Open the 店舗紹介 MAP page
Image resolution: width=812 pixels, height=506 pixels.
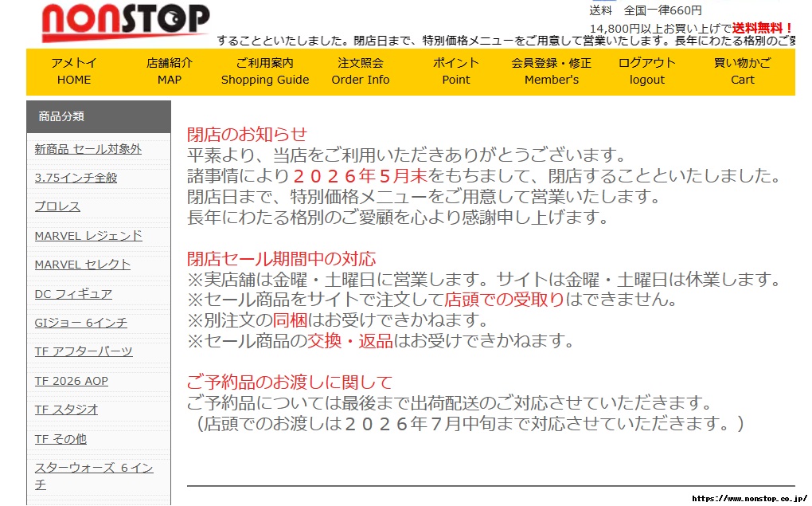[x=170, y=72]
